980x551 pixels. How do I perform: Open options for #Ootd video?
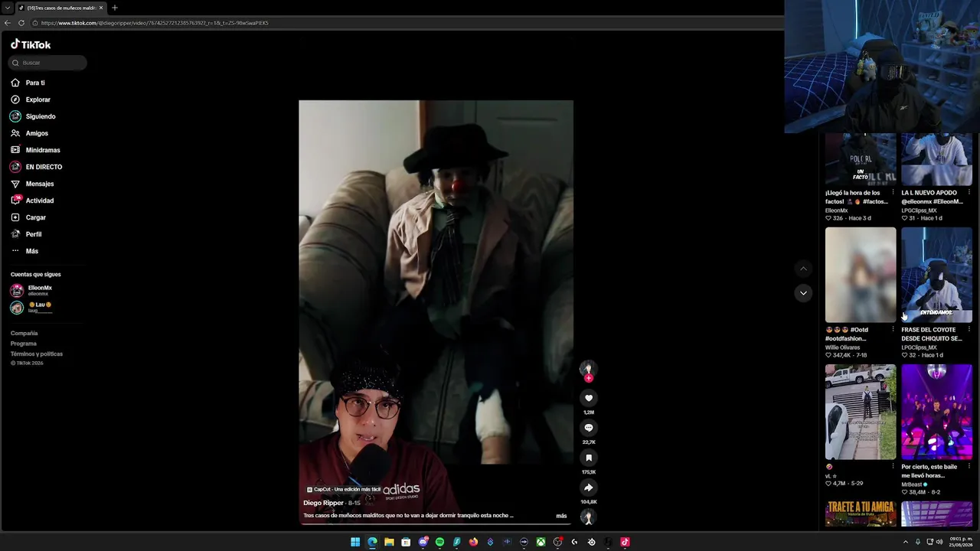pos(893,330)
